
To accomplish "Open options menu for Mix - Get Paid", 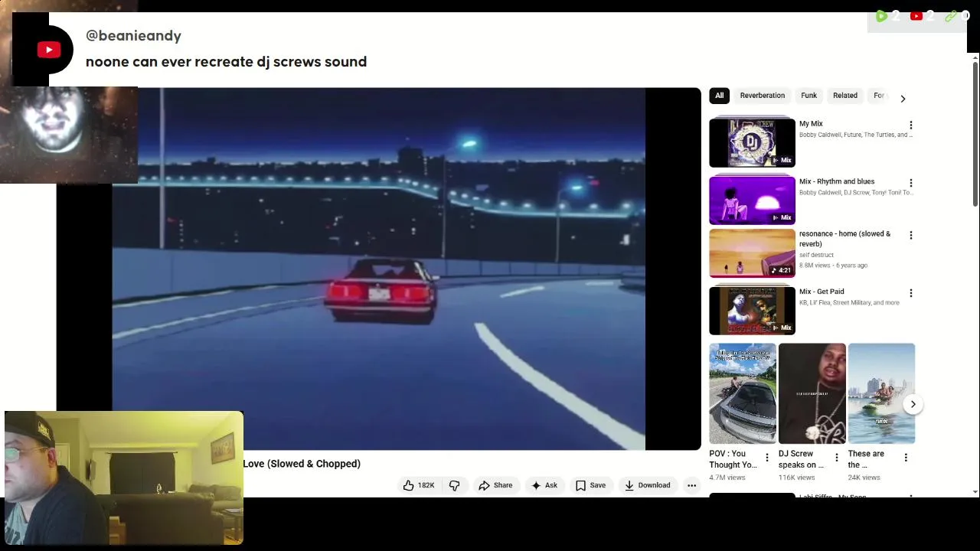I will (910, 292).
